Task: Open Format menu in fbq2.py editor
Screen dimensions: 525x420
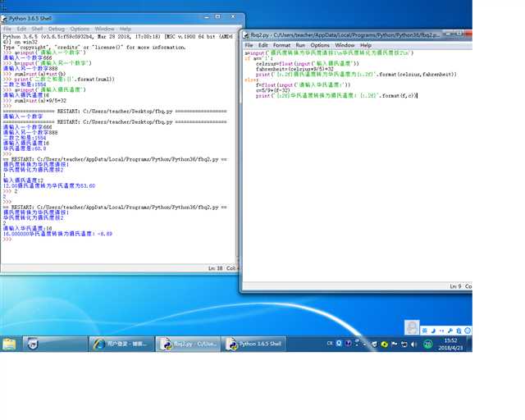Action: point(281,45)
